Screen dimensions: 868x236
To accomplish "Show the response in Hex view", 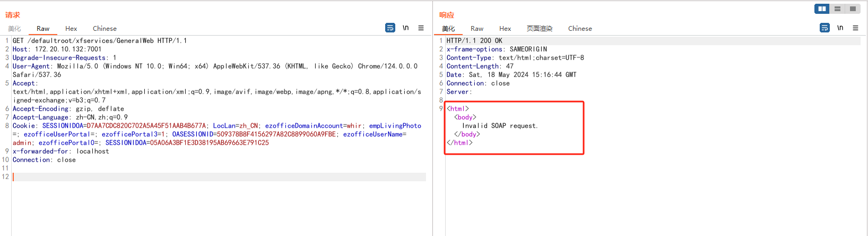I will coord(505,29).
